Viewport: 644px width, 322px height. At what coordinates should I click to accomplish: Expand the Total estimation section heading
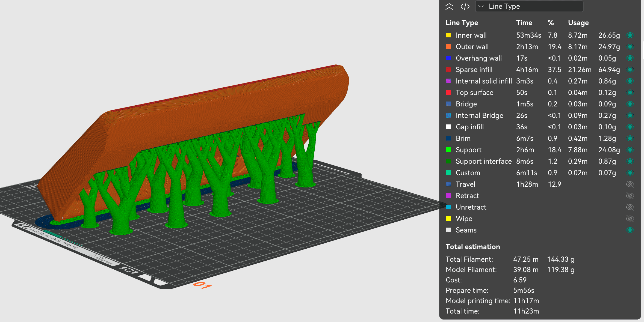point(472,247)
